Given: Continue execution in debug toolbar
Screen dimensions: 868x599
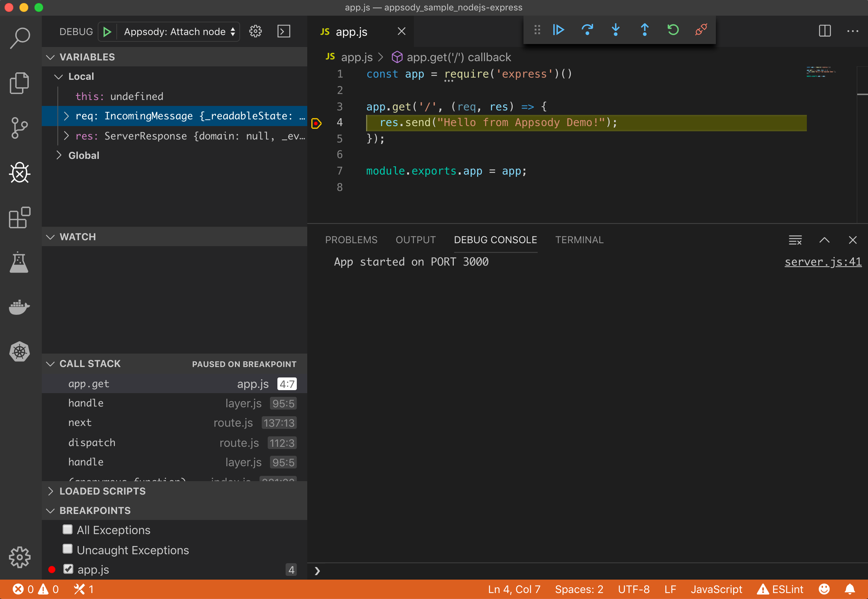Looking at the screenshot, I should tap(559, 29).
